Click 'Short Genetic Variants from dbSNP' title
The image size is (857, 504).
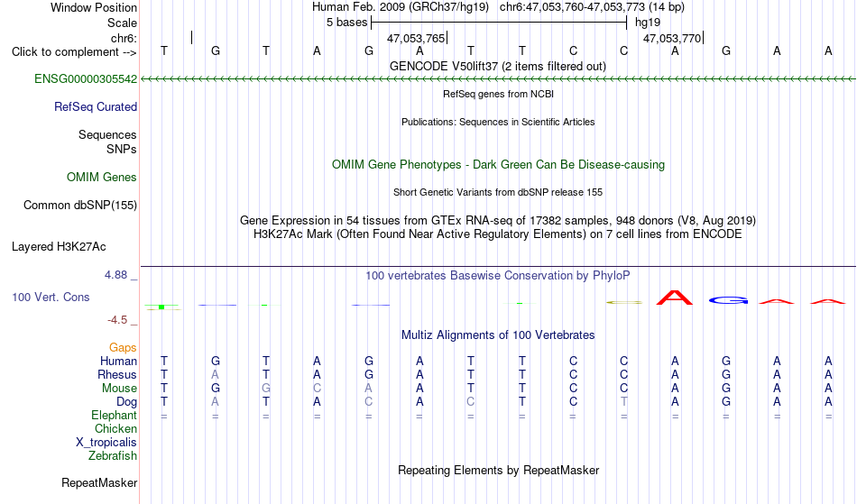(x=498, y=192)
